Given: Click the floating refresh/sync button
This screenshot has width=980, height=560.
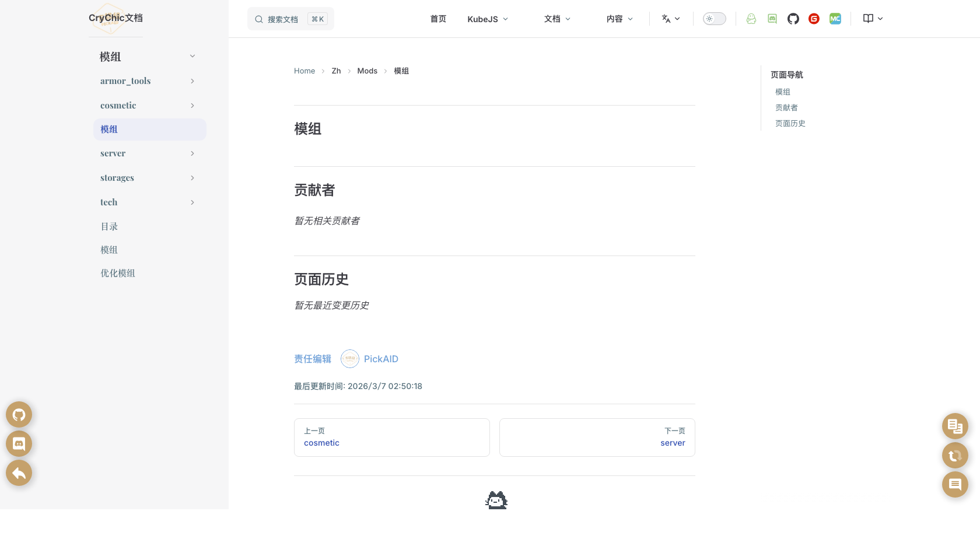Looking at the screenshot, I should (x=955, y=455).
